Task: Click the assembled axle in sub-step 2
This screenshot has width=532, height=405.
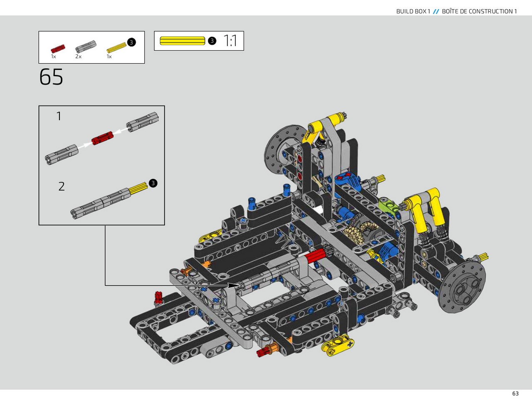Action: [109, 201]
